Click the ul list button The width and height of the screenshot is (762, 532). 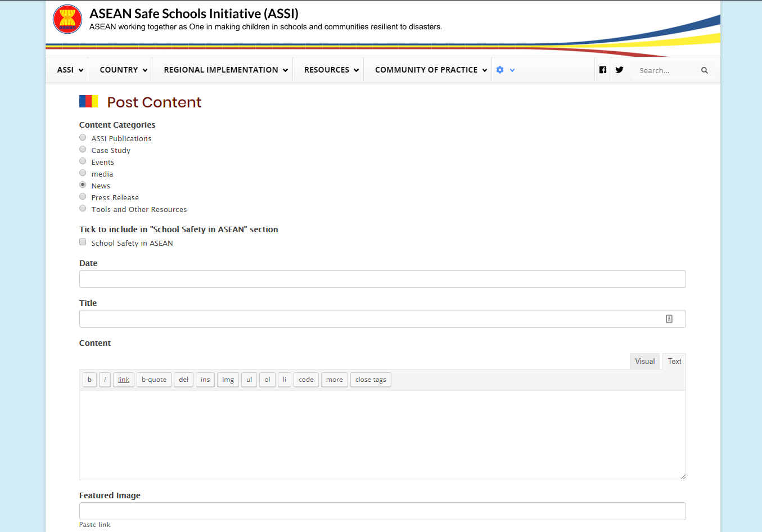pos(249,380)
